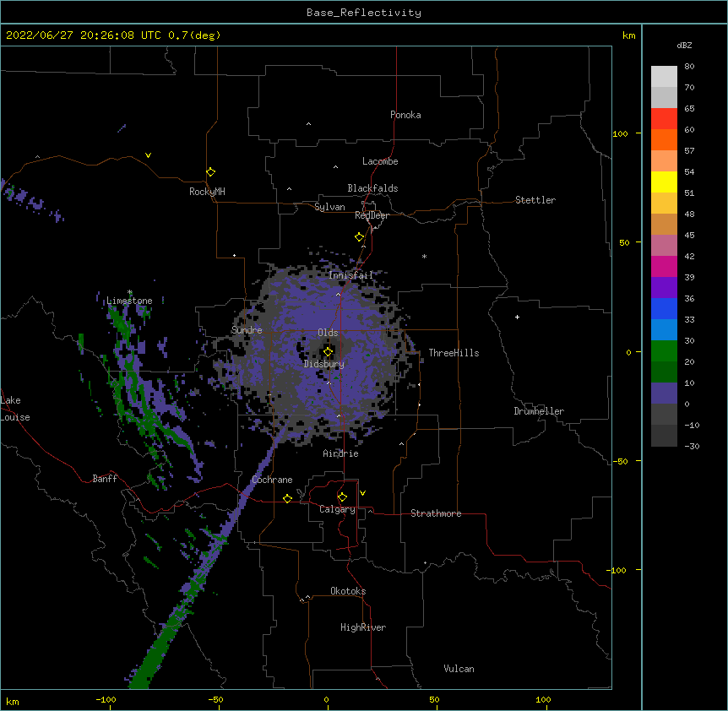Click the green 30 dBZ color swatch

664,351
